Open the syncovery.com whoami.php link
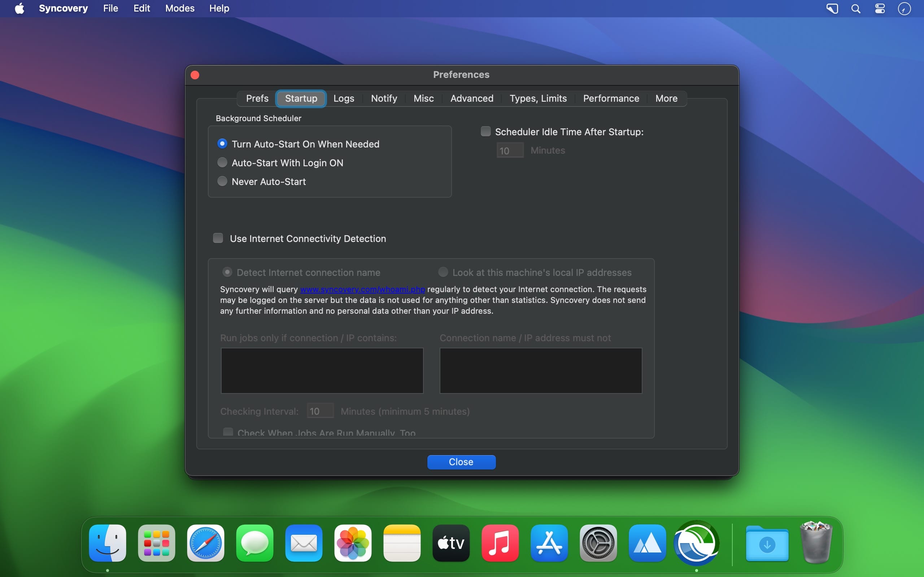This screenshot has height=577, width=924. point(362,289)
